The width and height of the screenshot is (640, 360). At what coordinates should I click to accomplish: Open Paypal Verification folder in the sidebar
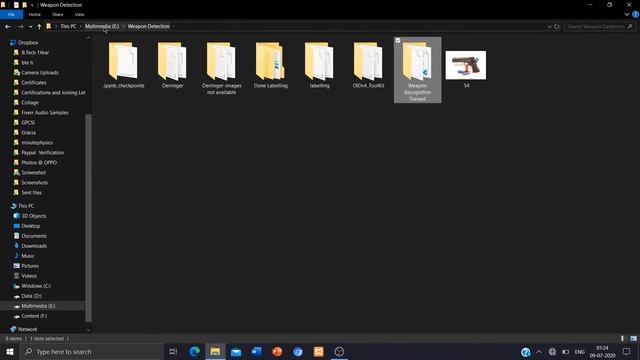42,153
